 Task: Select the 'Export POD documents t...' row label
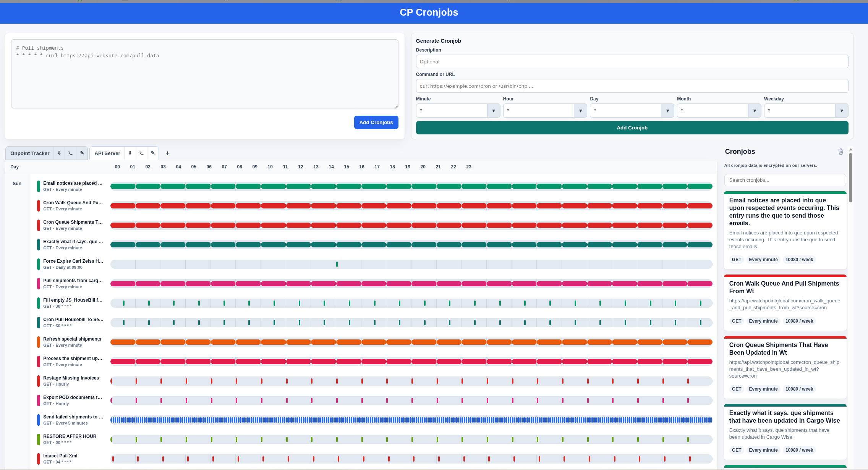[x=73, y=397]
